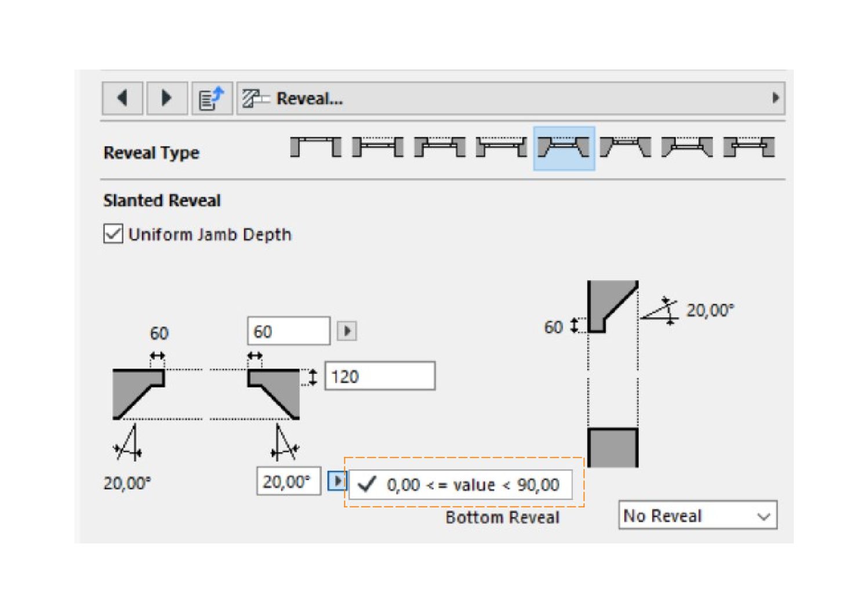Image resolution: width=868 pixels, height=613 pixels.
Task: Select the sixth Reveal Type icon
Action: [x=625, y=147]
